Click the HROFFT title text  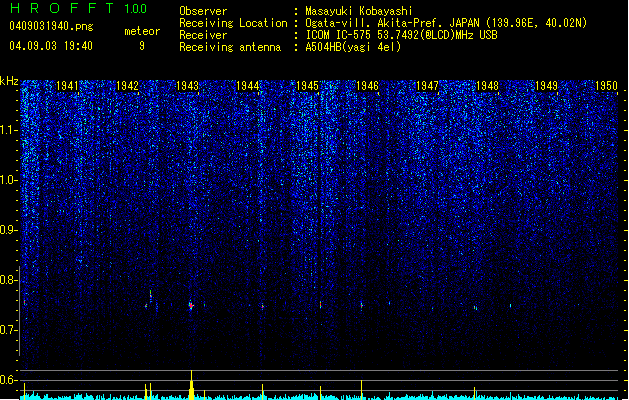[62, 8]
